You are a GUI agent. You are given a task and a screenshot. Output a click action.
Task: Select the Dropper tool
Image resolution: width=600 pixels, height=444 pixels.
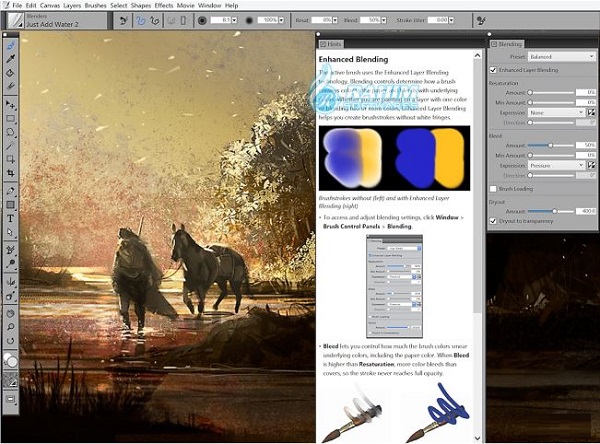pyautogui.click(x=10, y=59)
